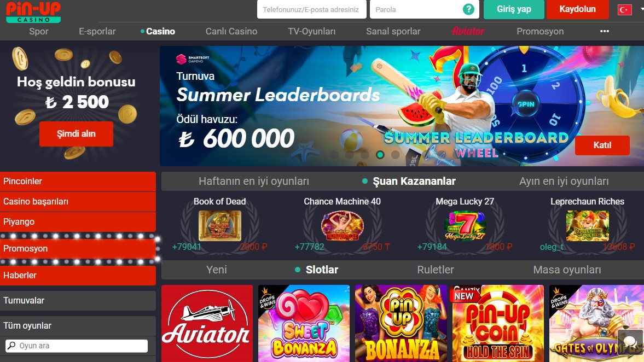
Task: Open the Leprechaun Riches game icon
Action: pos(587,225)
